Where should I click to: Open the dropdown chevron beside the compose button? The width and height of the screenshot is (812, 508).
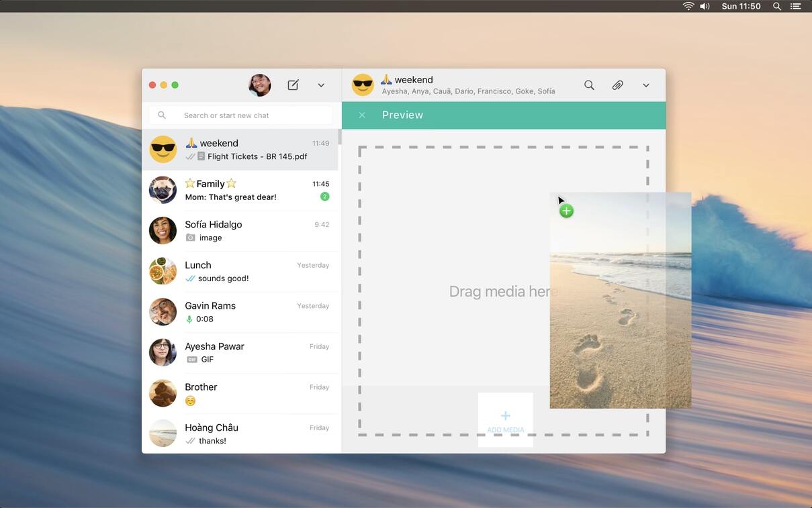pyautogui.click(x=320, y=85)
